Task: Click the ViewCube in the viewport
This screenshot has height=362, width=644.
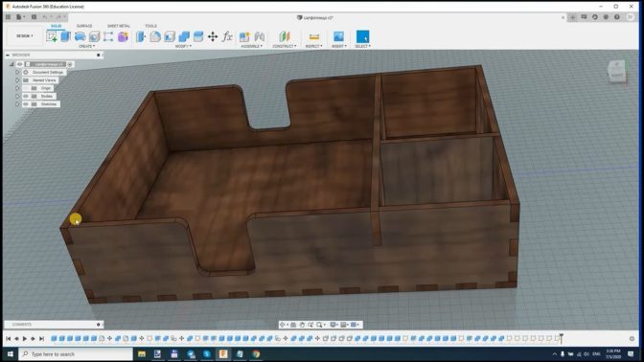Action: click(x=616, y=72)
